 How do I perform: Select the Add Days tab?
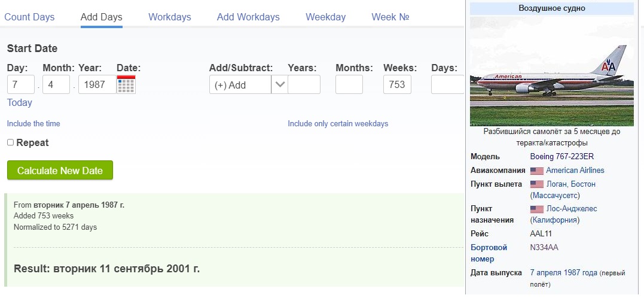tap(102, 17)
